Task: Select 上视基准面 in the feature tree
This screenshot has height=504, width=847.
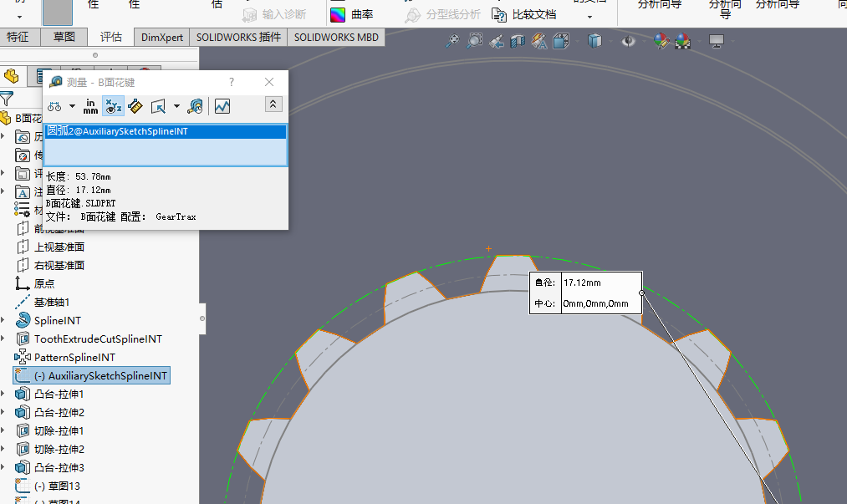Action: 59,247
